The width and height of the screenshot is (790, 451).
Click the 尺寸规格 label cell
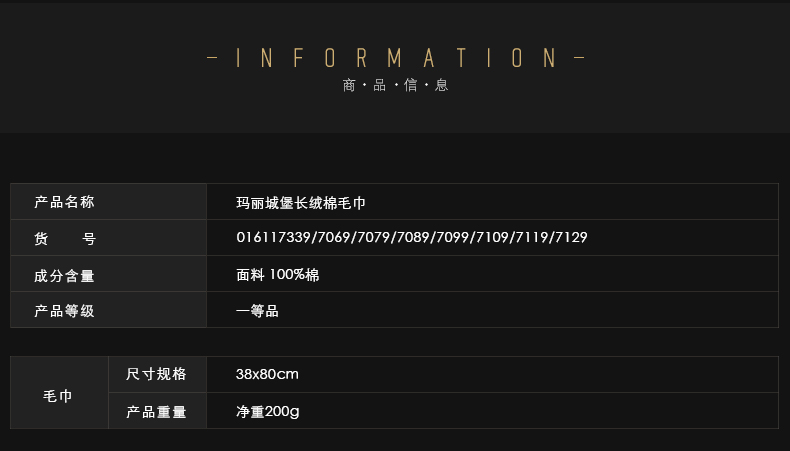(158, 374)
